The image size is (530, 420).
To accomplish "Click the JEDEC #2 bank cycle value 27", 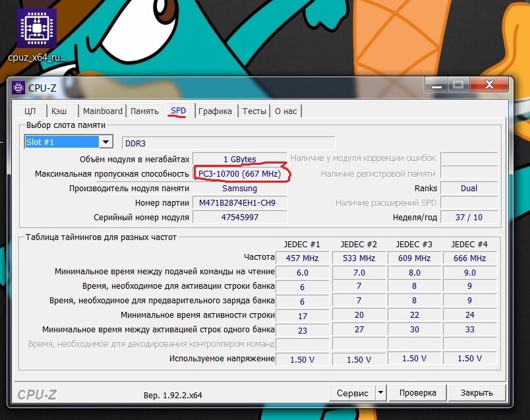I will 359,330.
